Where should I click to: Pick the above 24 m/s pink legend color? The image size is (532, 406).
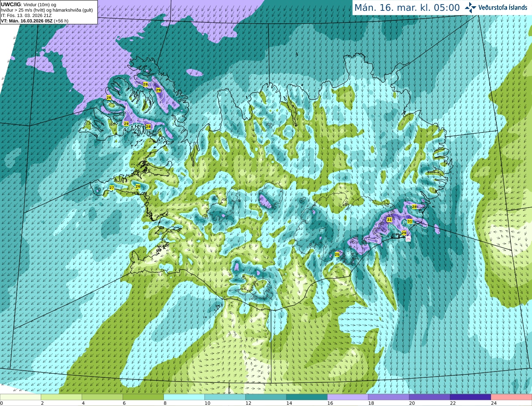tap(512, 397)
